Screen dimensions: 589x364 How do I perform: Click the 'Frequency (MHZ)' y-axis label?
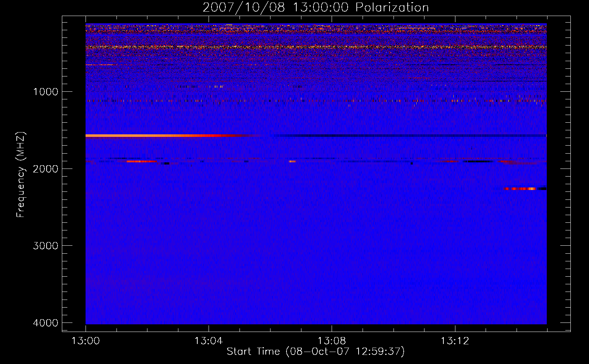coord(21,175)
